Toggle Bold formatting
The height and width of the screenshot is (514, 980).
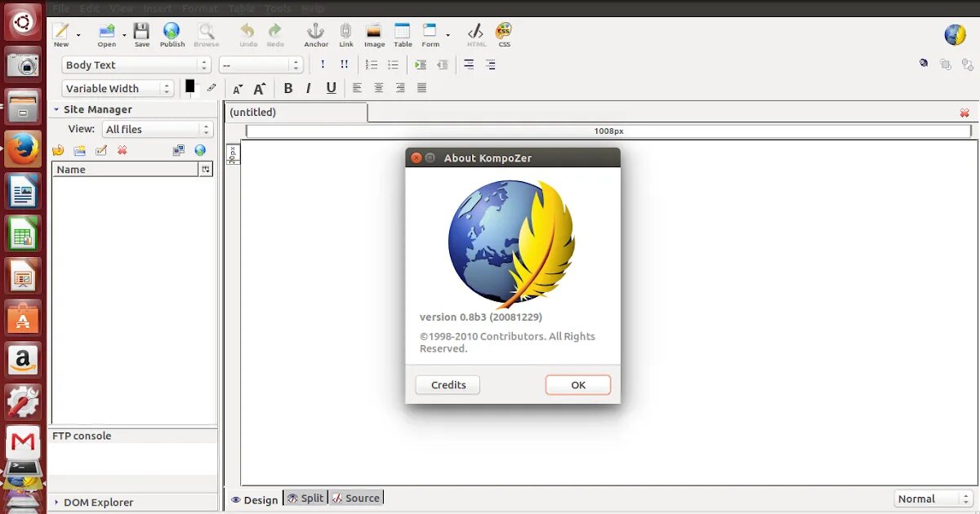pyautogui.click(x=287, y=88)
